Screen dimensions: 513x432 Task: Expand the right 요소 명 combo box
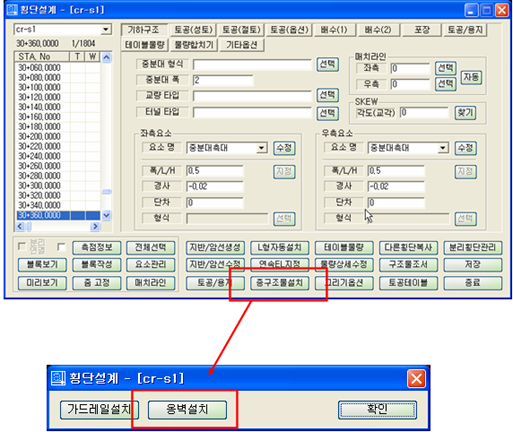tap(443, 148)
